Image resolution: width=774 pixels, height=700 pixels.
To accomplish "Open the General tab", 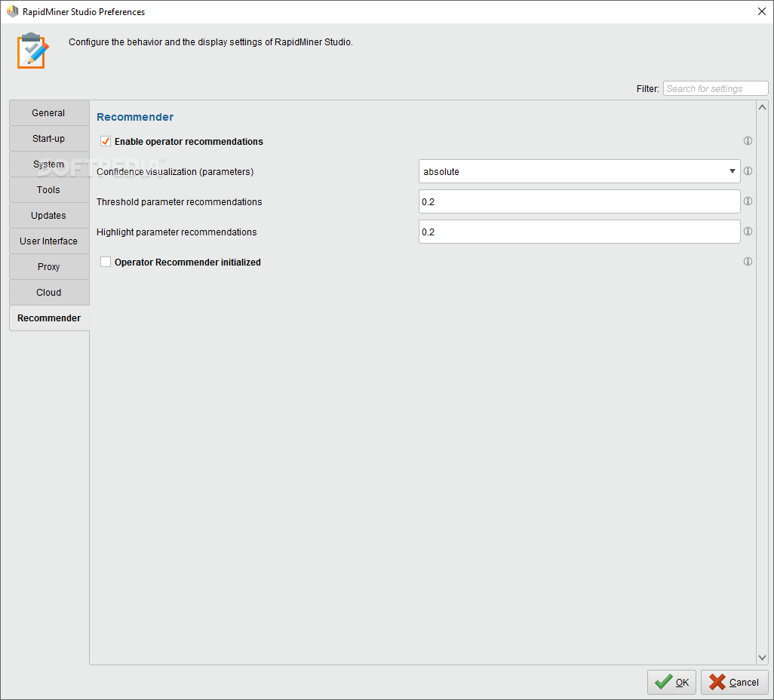I will (49, 112).
